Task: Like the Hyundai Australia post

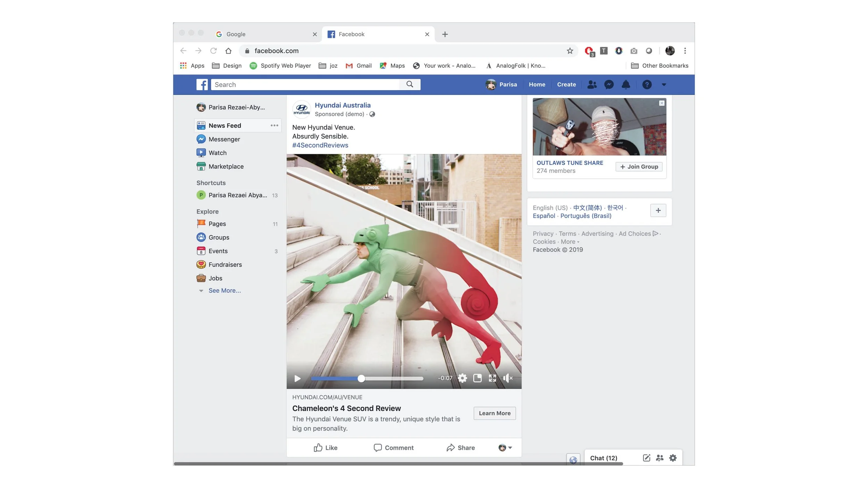Action: (325, 448)
